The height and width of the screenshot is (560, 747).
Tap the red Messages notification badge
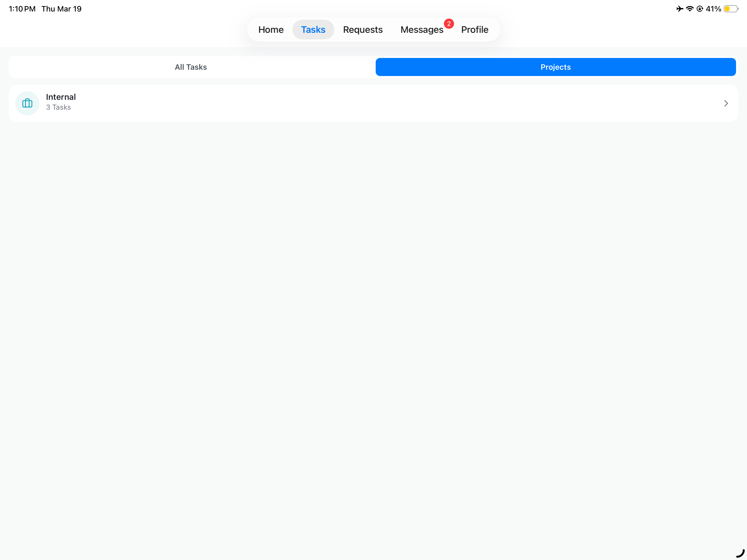448,24
